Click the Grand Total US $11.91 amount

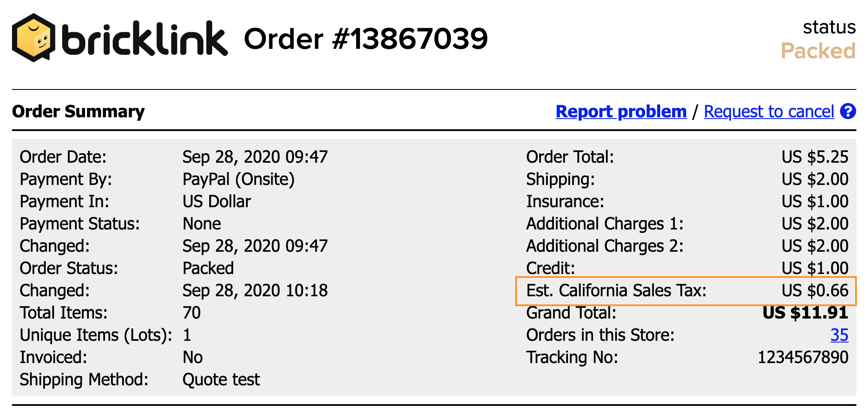805,313
